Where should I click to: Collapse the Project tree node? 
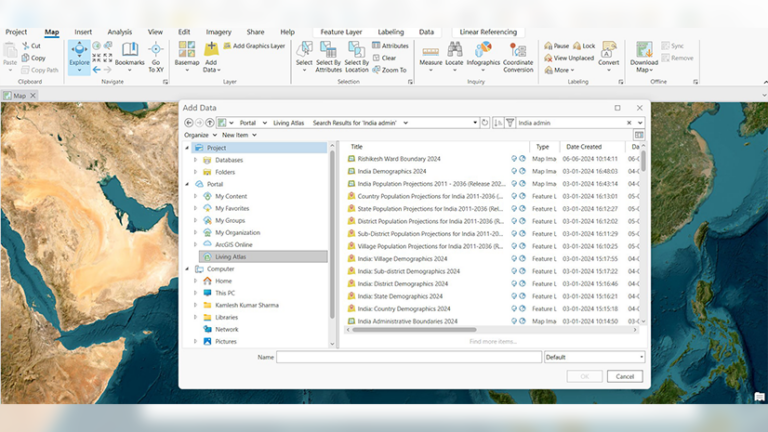pos(187,147)
